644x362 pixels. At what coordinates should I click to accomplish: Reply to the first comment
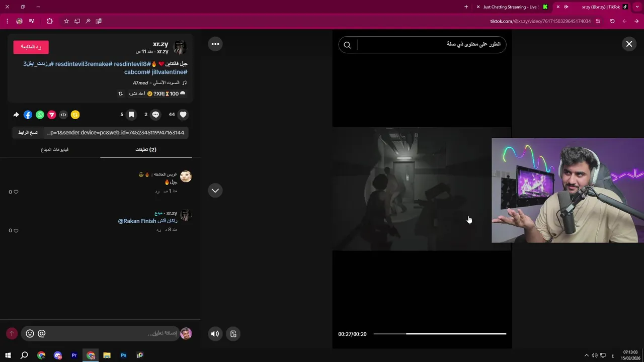[157, 191]
